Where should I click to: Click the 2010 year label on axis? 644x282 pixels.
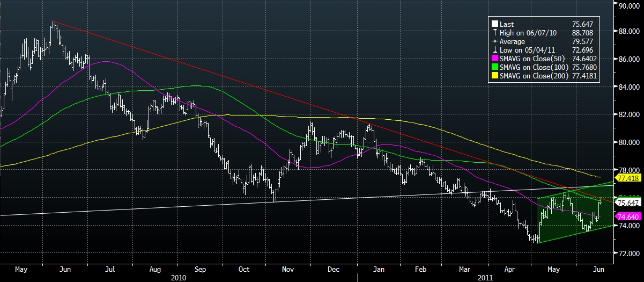pos(179,278)
